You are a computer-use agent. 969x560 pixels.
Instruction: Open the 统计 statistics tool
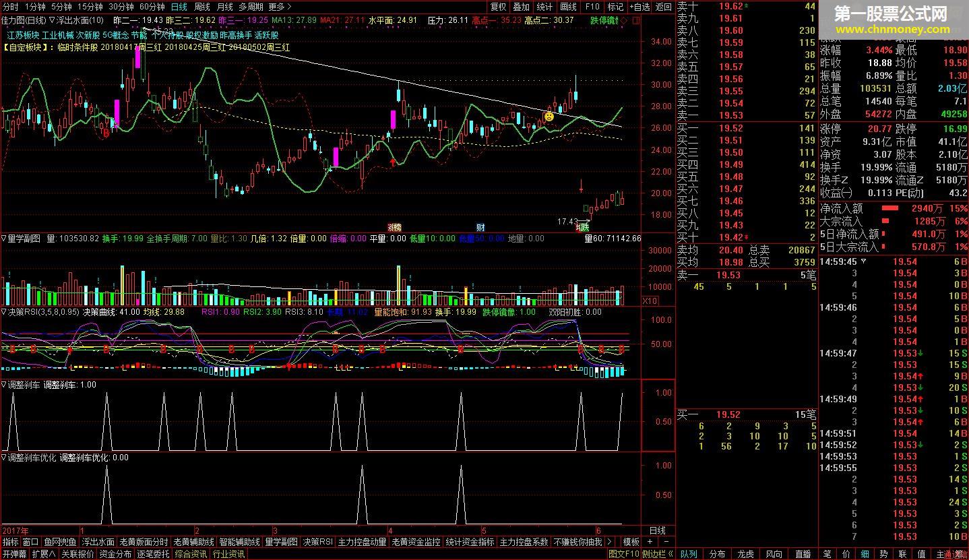(544, 7)
